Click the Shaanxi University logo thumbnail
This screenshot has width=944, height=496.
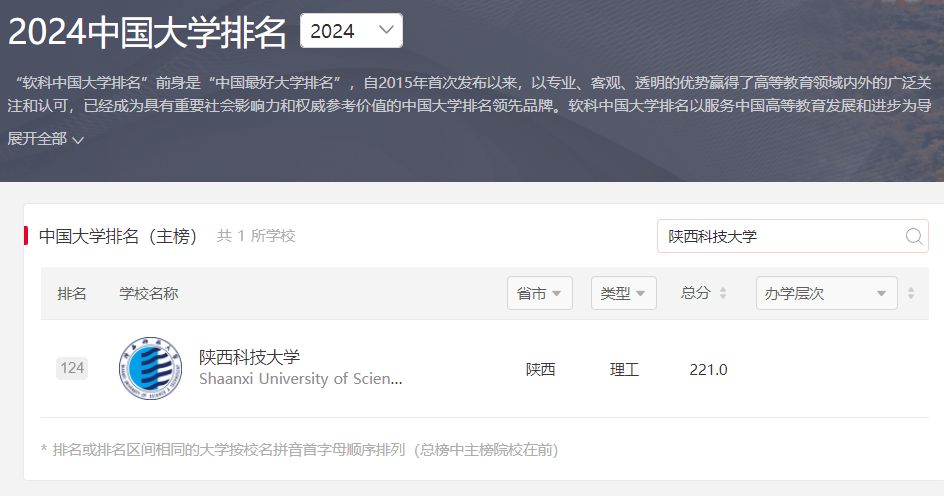[x=151, y=368]
